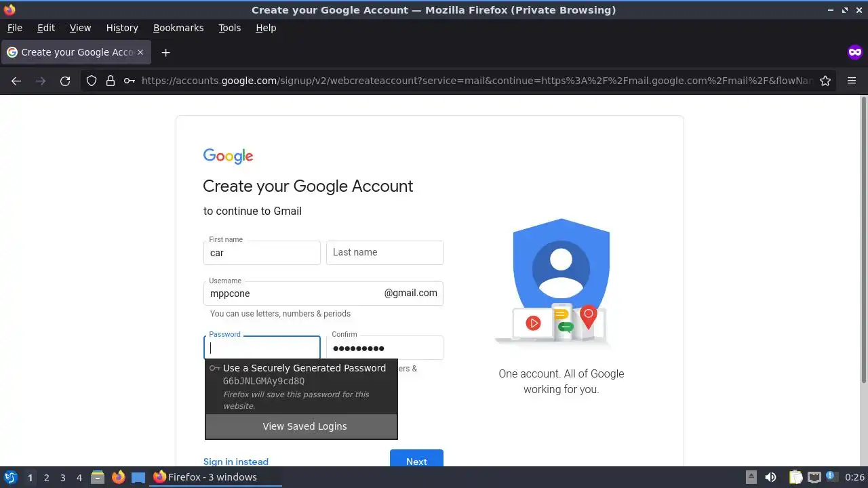Click View Saved Logins
The image size is (868, 488).
(301, 426)
